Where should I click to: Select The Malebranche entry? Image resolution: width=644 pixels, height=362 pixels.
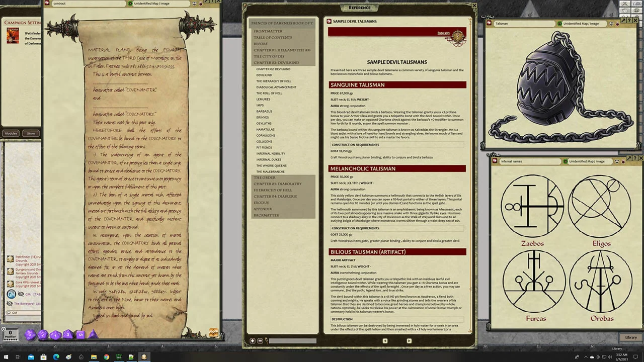270,171
